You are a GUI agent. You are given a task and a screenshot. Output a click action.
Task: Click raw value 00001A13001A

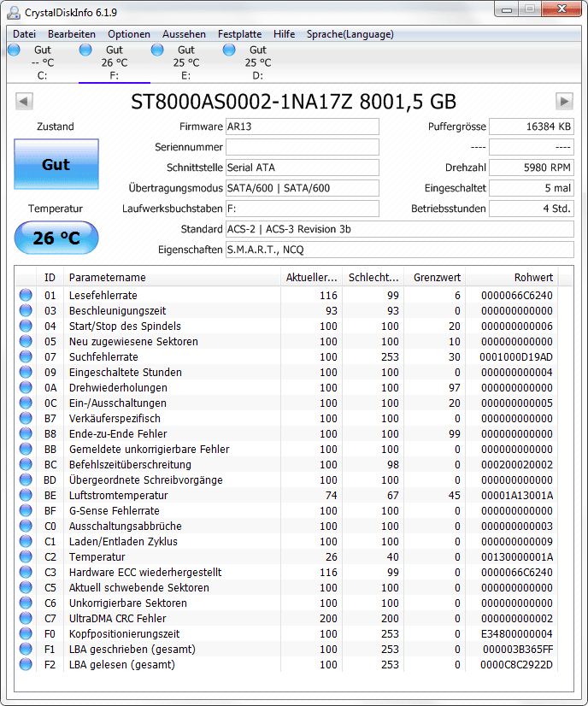tap(517, 495)
